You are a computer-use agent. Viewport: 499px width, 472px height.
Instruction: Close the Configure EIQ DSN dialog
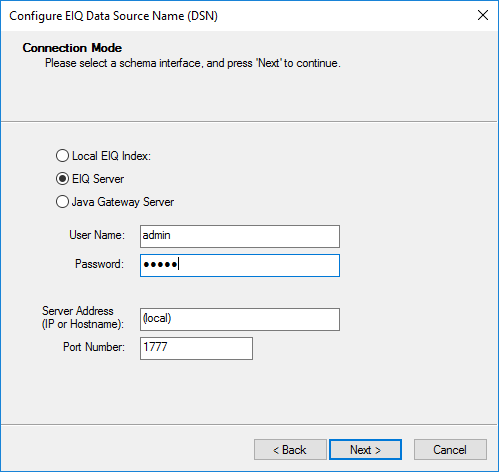[x=482, y=15]
